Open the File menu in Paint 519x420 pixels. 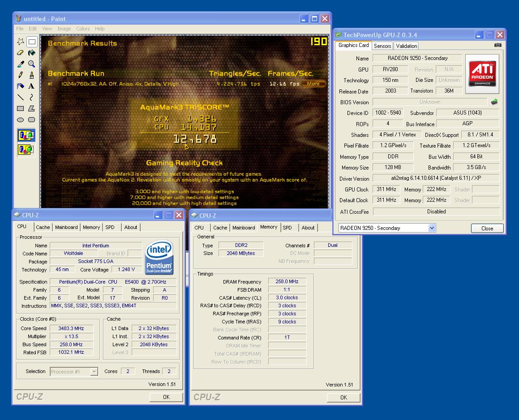20,29
